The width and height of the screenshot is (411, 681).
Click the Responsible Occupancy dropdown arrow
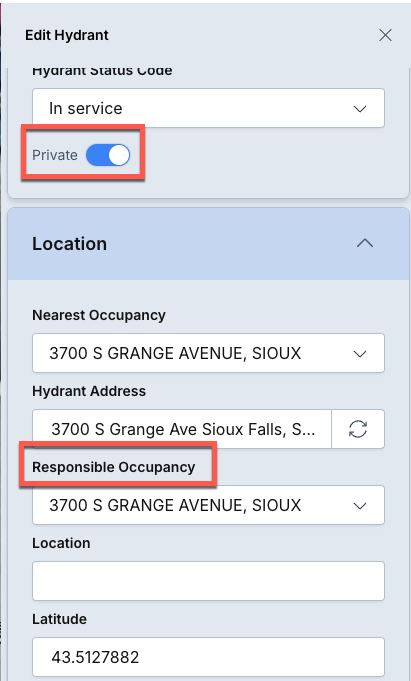coord(360,506)
